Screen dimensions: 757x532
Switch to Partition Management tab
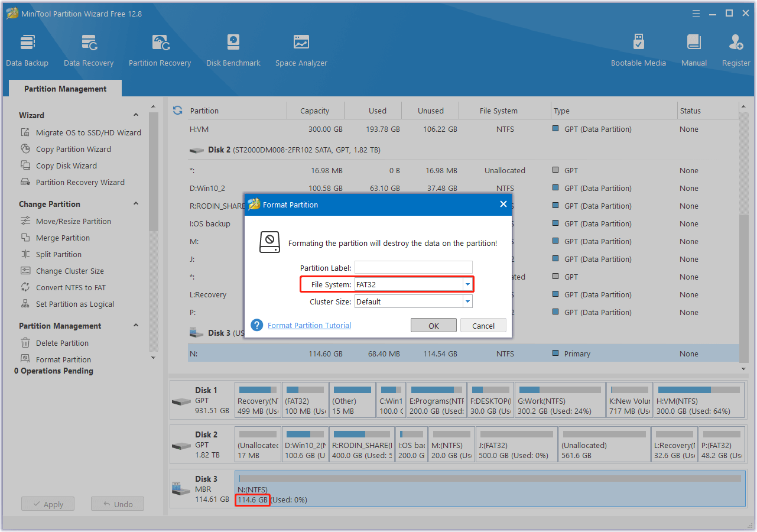coord(66,89)
